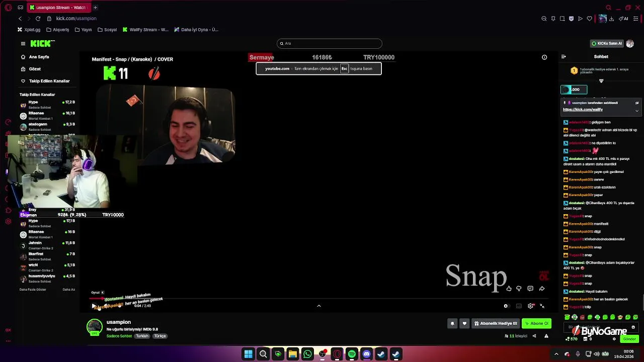Viewport: 644px width, 362px height.
Task: Share the usampion stream
Action: tap(534, 336)
